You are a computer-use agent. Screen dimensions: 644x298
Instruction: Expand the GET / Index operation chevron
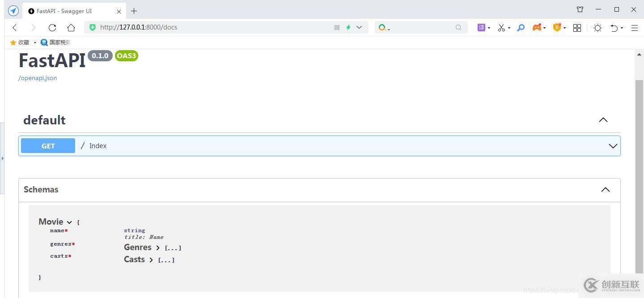coord(613,146)
